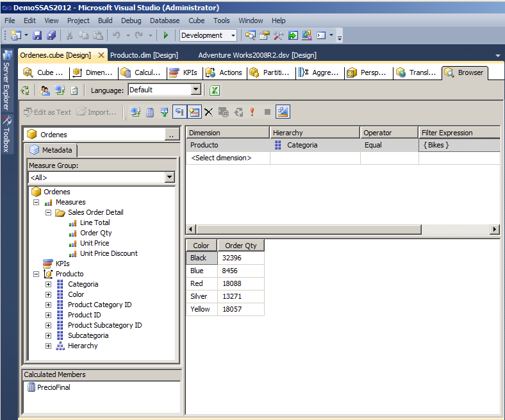Screen dimensions: 505x420
Task: Click the browse button beside Ordenes
Action: point(171,135)
